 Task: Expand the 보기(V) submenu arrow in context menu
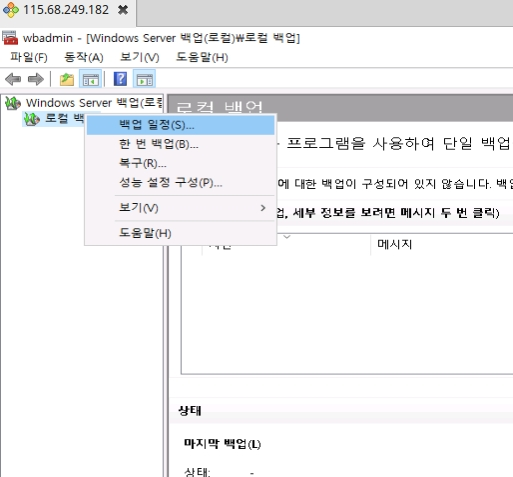(263, 208)
